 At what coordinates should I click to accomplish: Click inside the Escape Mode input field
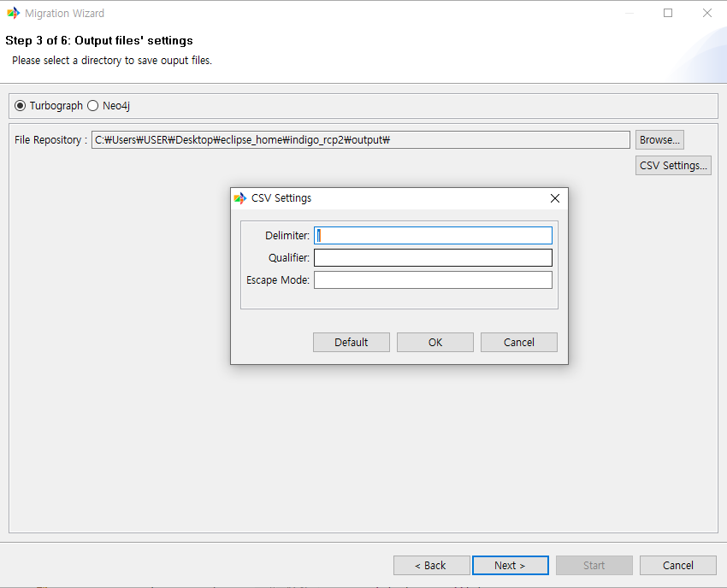(432, 279)
